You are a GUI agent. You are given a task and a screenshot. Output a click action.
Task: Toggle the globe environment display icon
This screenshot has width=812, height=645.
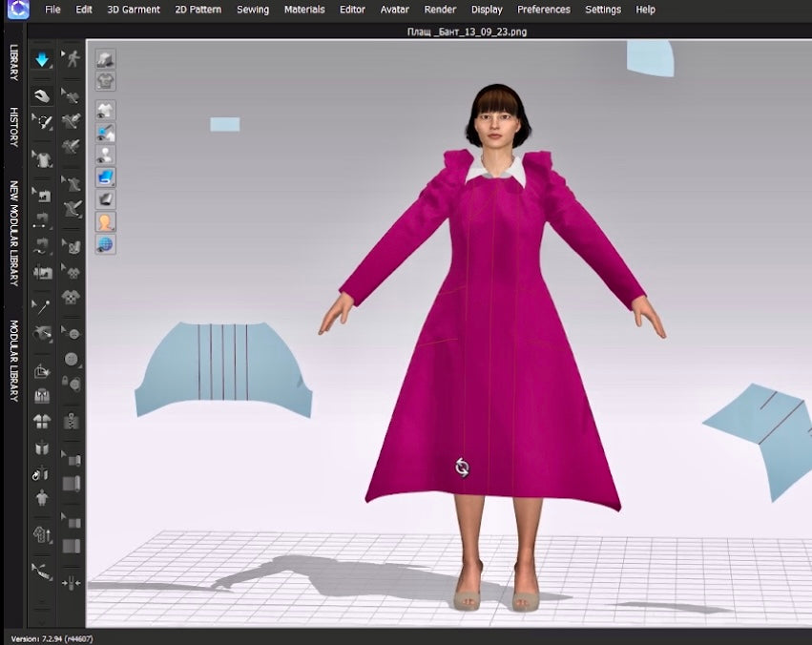click(105, 244)
